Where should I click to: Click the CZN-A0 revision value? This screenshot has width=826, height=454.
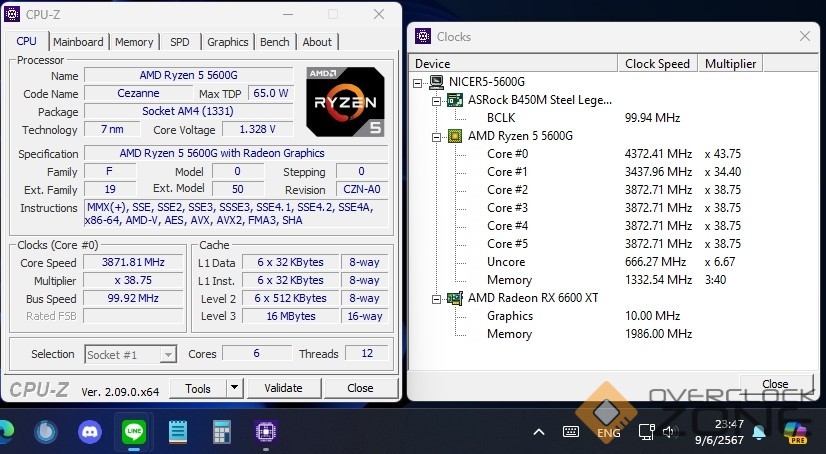362,190
